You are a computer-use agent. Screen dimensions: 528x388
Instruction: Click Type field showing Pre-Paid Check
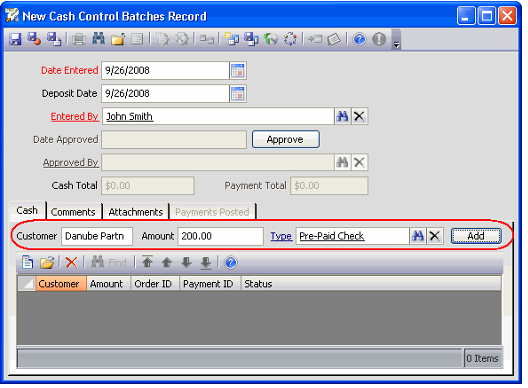point(353,236)
